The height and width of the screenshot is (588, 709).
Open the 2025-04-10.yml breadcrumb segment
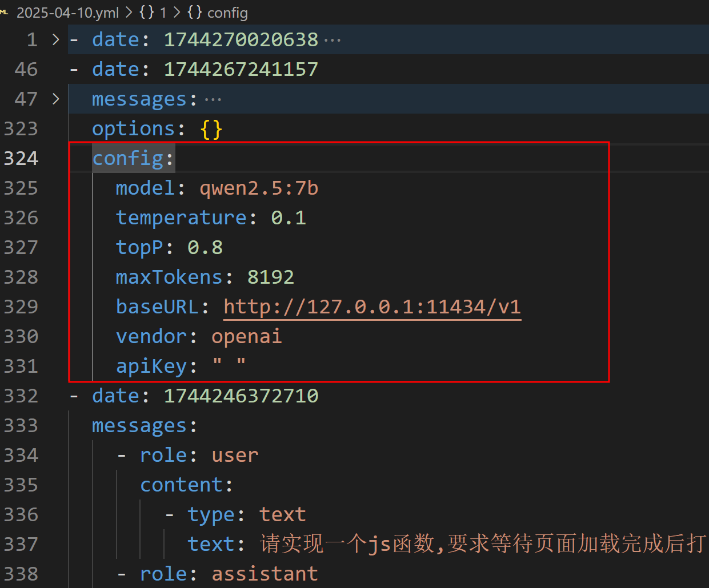pos(67,13)
